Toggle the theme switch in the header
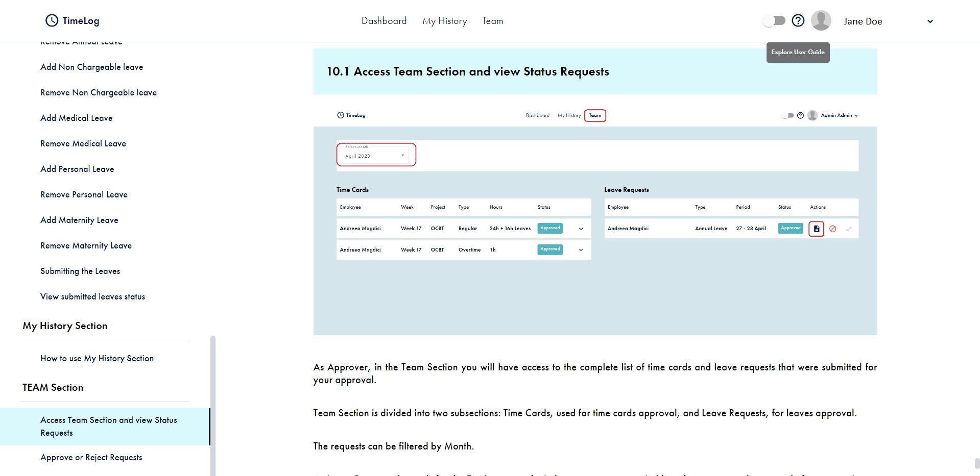This screenshot has height=476, width=980. pos(774,20)
